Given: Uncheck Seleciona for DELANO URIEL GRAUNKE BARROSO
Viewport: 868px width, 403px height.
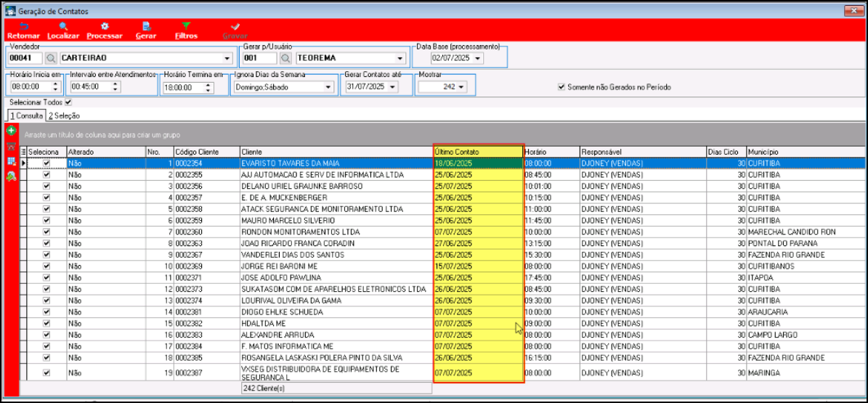Looking at the screenshot, I should pyautogui.click(x=46, y=186).
